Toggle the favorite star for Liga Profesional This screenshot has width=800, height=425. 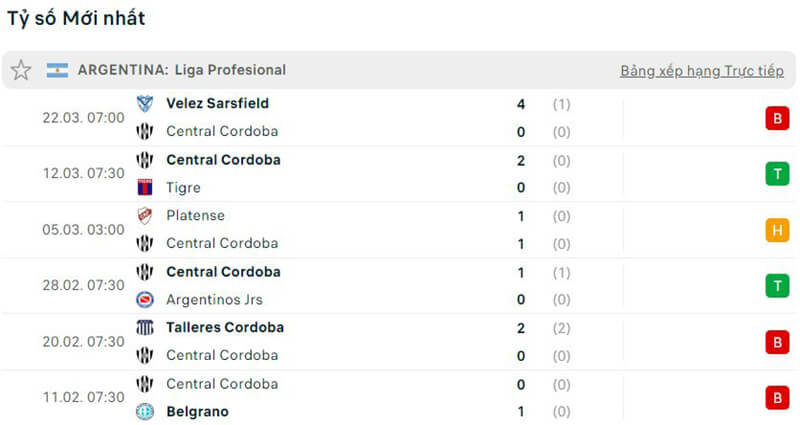[x=21, y=70]
